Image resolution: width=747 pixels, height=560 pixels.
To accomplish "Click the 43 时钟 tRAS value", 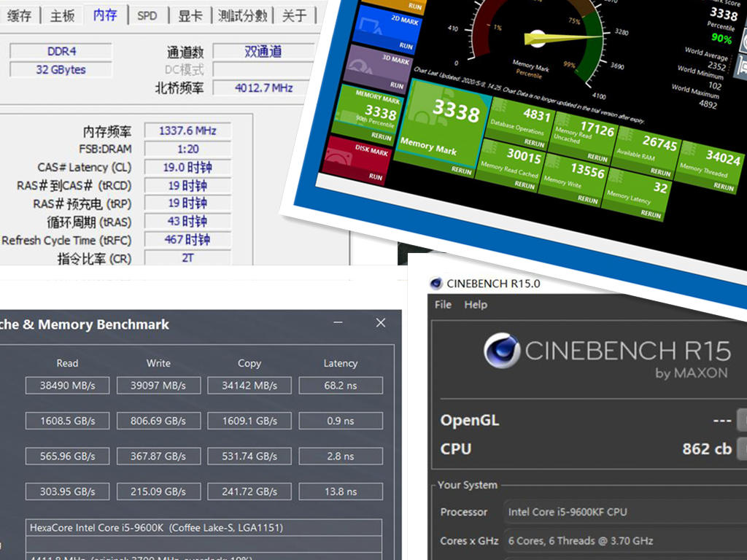I will coord(187,222).
